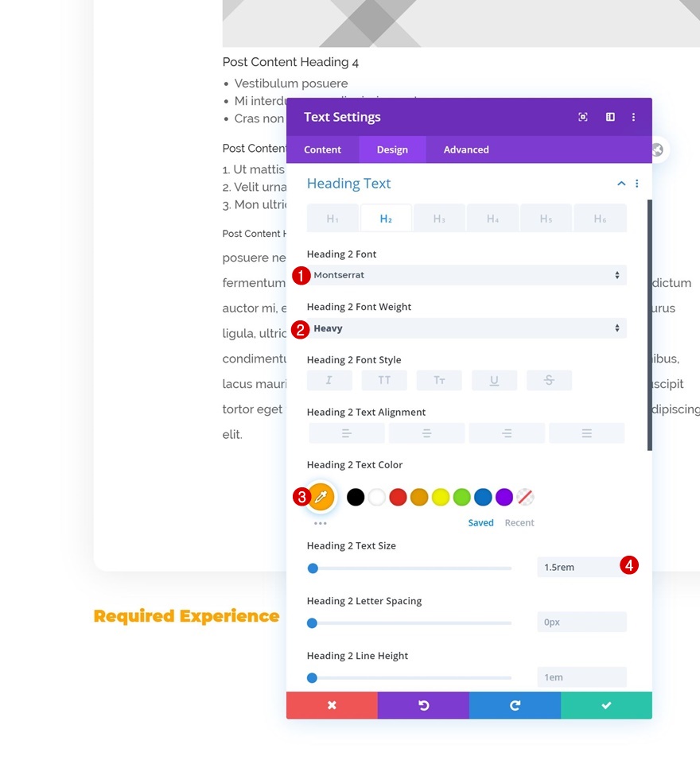Save changes with the green checkmark
The image size is (700, 760).
tap(606, 705)
